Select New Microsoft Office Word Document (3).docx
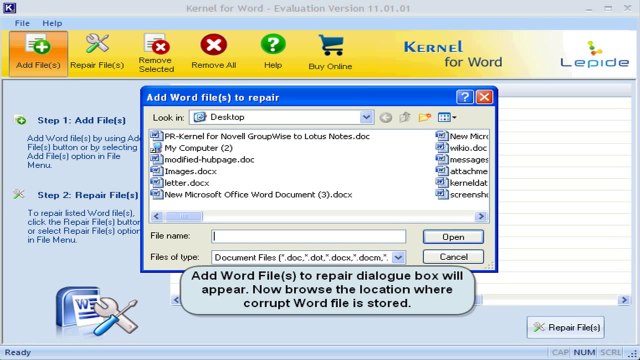 (251, 195)
